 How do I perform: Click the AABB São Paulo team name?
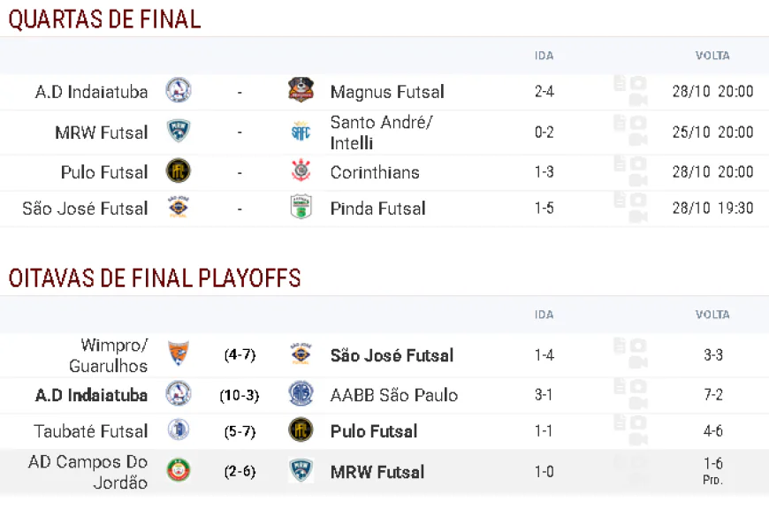tap(394, 395)
